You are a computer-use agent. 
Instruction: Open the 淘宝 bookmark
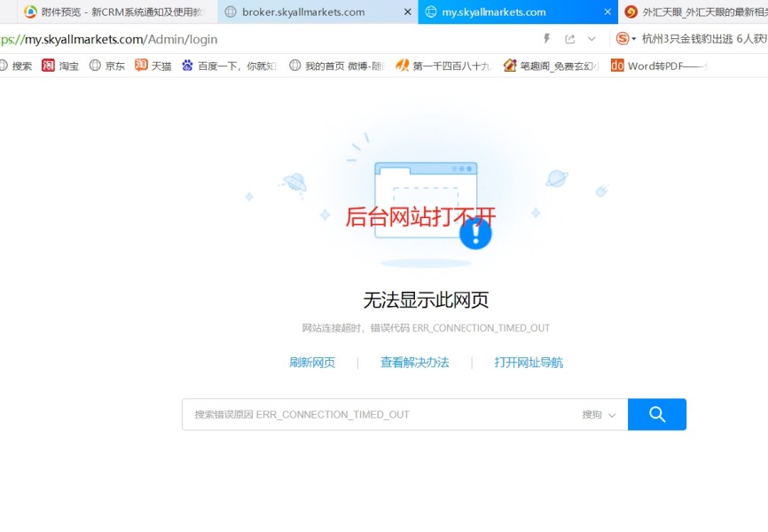[x=60, y=66]
